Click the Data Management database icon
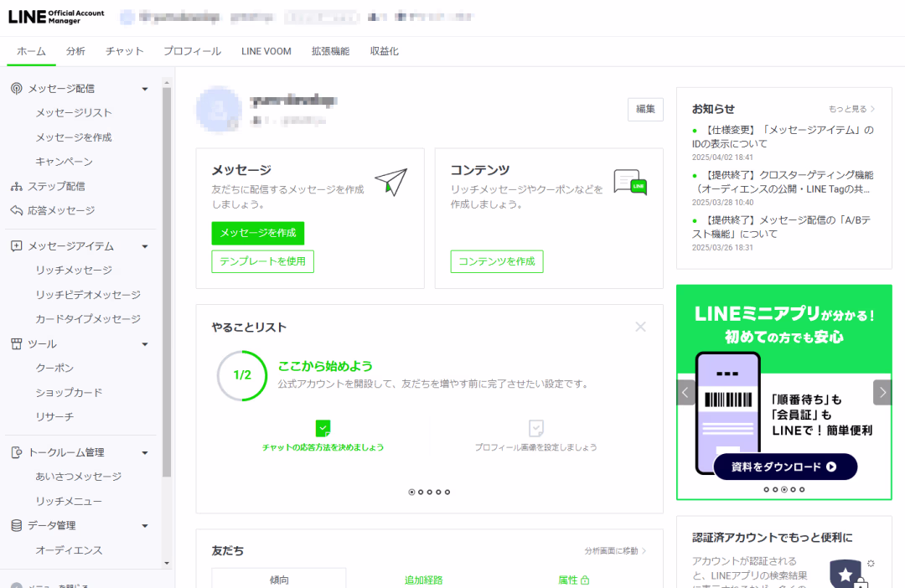Viewport: 905px width, 588px height. coord(17,525)
